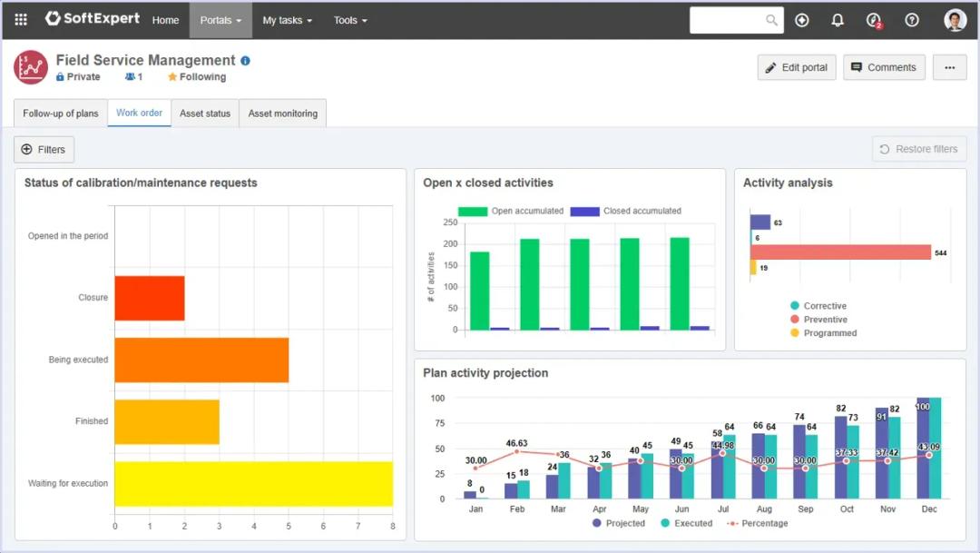Image resolution: width=980 pixels, height=553 pixels.
Task: Click the help question mark icon
Action: (x=912, y=20)
